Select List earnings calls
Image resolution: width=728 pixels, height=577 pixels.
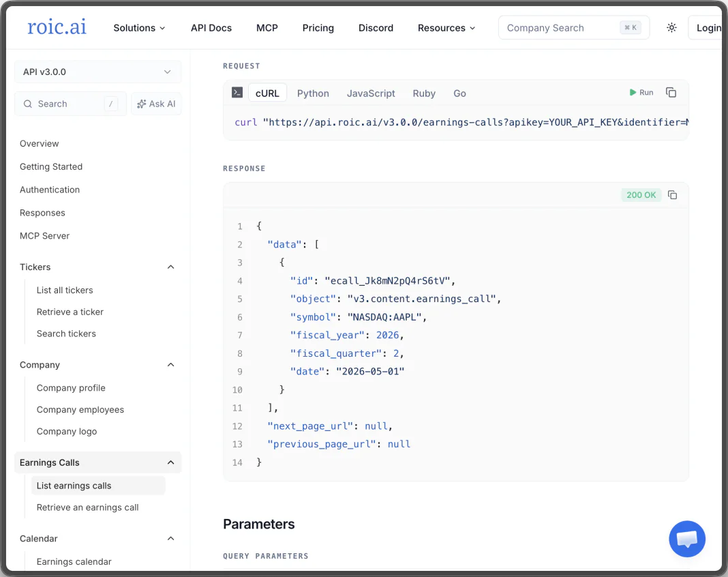point(98,486)
